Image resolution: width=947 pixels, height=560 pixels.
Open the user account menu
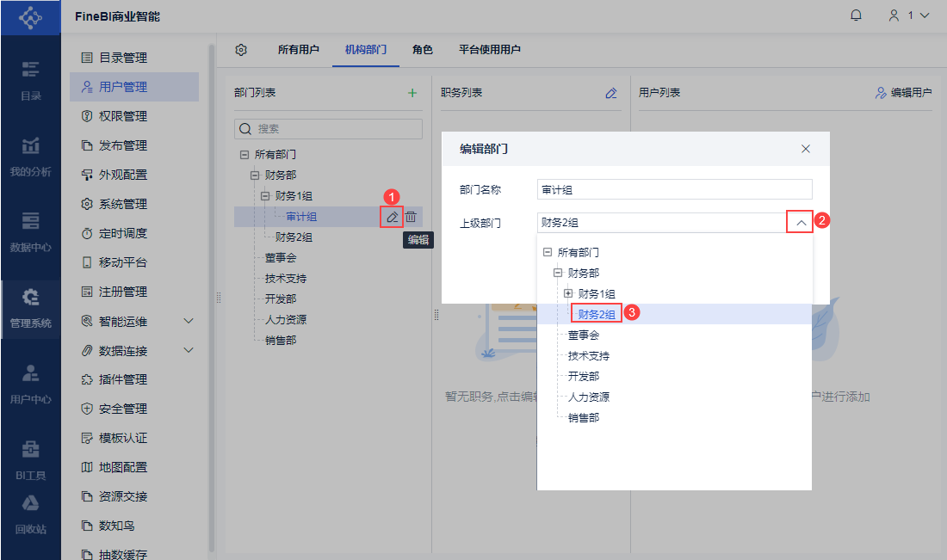(x=908, y=15)
